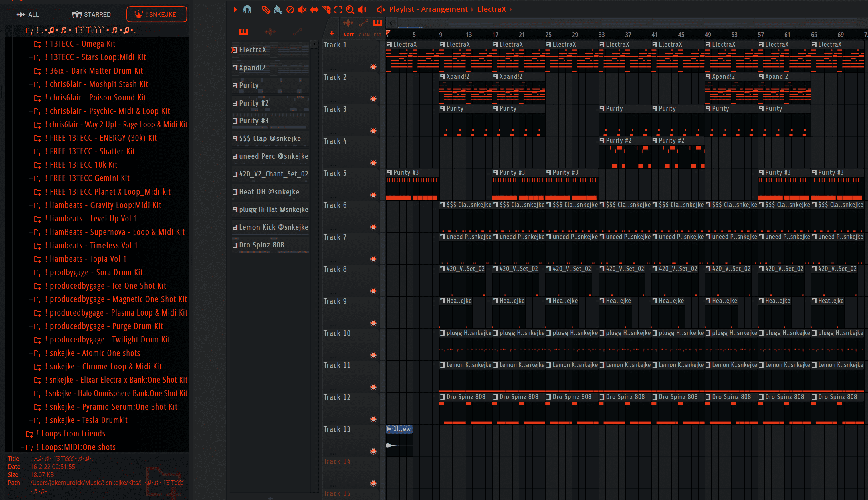Select the Slip tool
The height and width of the screenshot is (500, 868).
coord(314,10)
